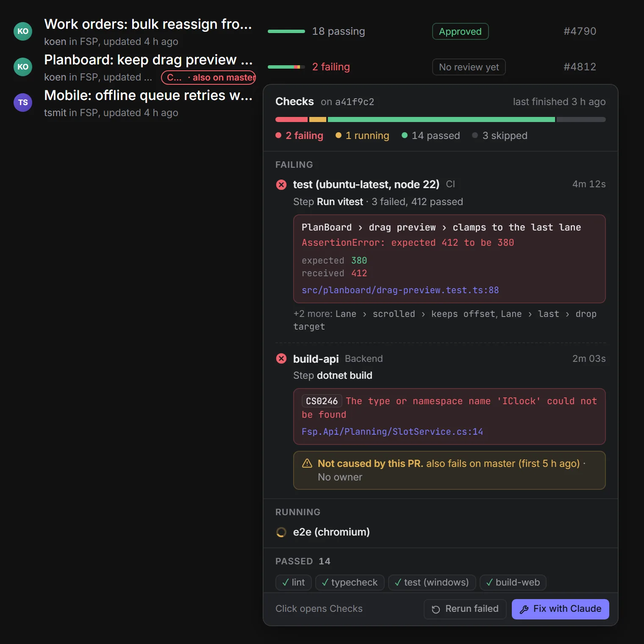Click the last finished 3 h ago timestamp
644x644 pixels.
pos(559,102)
